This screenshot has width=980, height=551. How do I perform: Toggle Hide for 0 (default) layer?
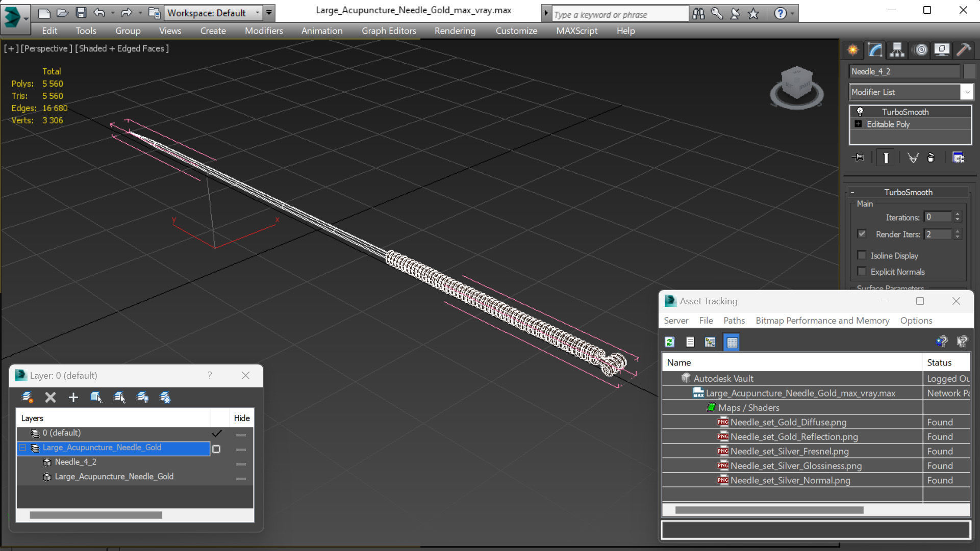click(x=241, y=435)
